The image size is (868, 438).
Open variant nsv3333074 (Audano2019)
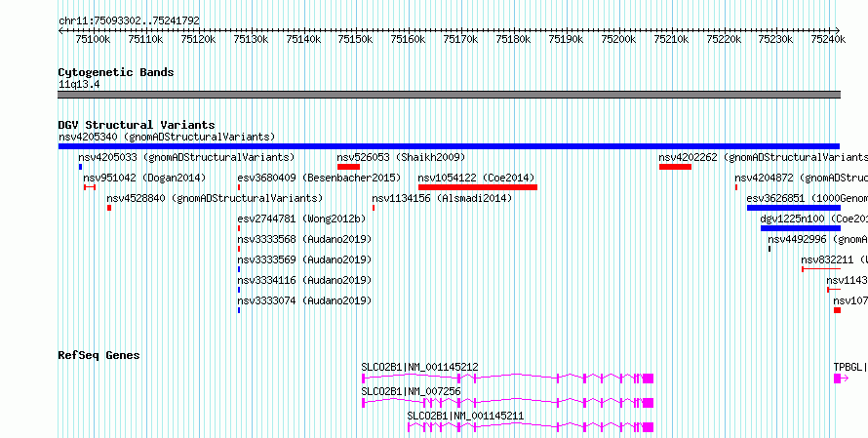point(304,300)
